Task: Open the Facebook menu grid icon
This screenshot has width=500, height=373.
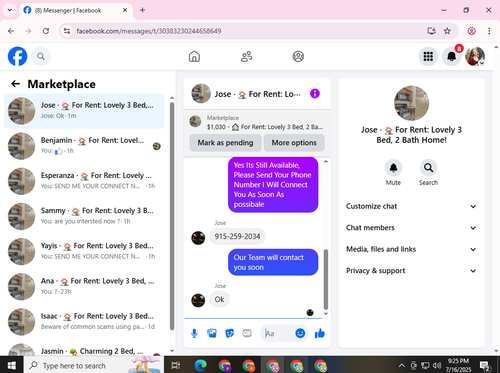Action: tap(428, 56)
